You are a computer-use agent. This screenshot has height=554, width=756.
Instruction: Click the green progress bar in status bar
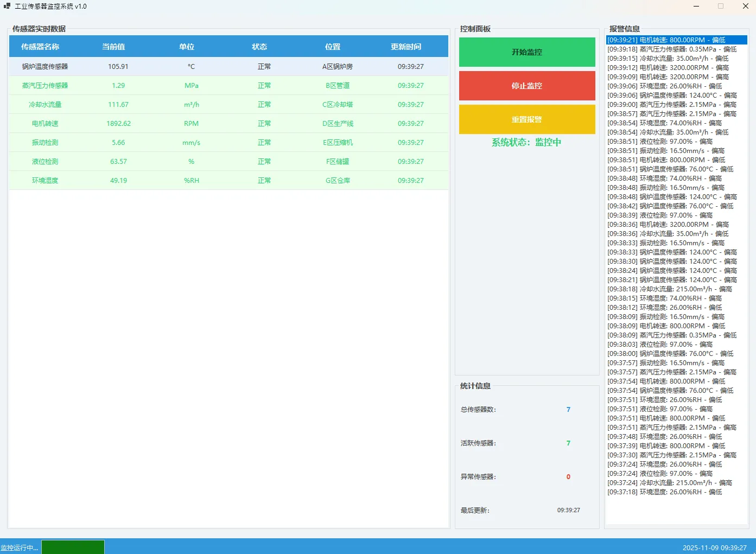(x=73, y=547)
